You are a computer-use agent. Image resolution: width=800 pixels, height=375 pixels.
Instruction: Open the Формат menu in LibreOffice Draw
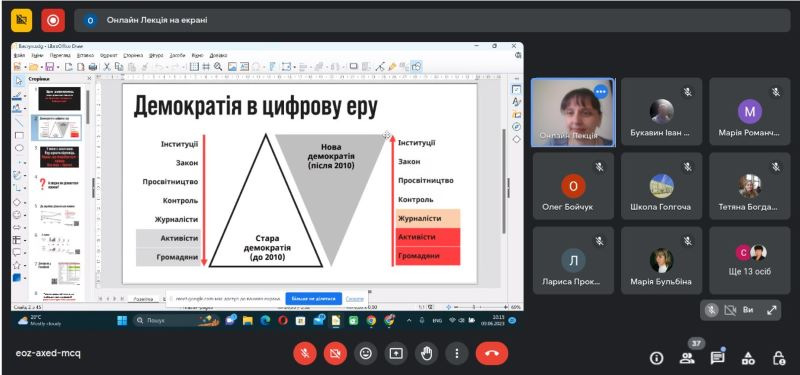(x=108, y=55)
